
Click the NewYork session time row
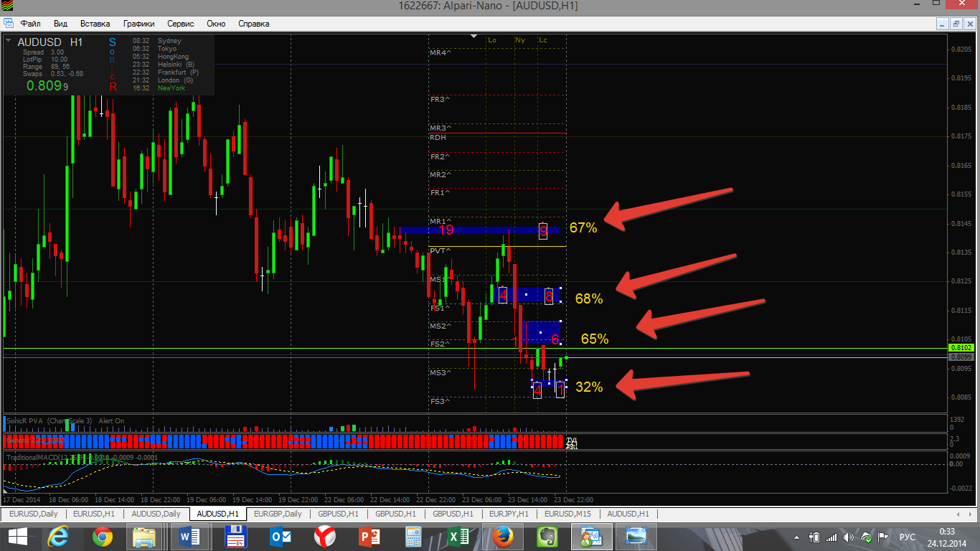tap(159, 88)
